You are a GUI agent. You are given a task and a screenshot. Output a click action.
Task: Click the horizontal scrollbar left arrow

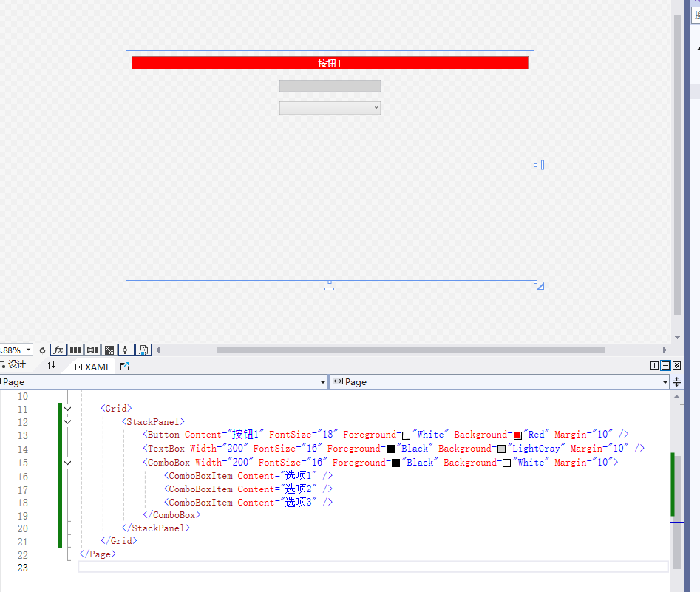[x=158, y=350]
